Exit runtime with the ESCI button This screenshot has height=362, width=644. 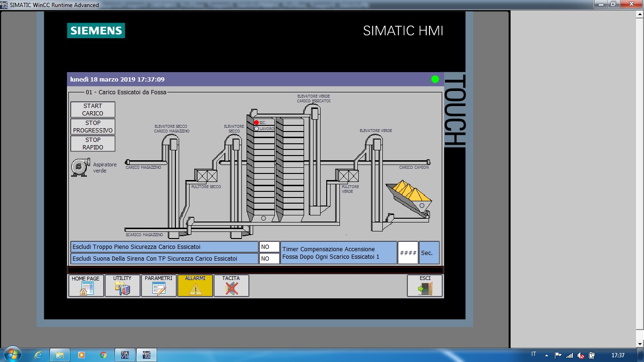(x=425, y=286)
